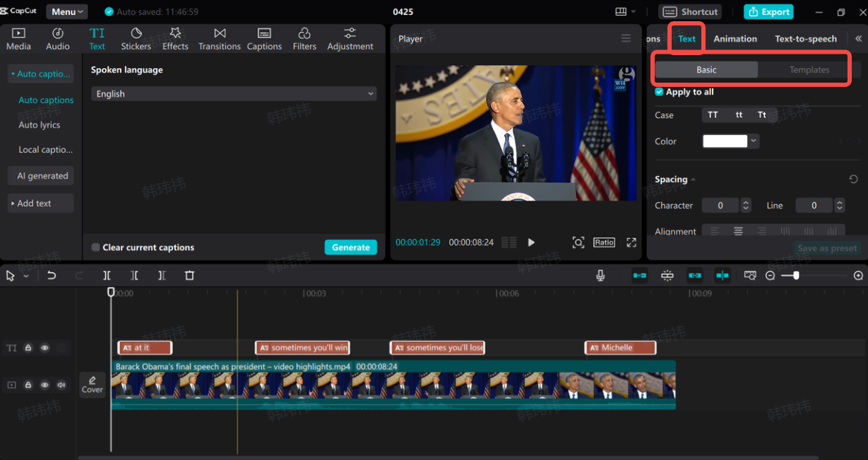Select center text alignment icon

click(738, 231)
